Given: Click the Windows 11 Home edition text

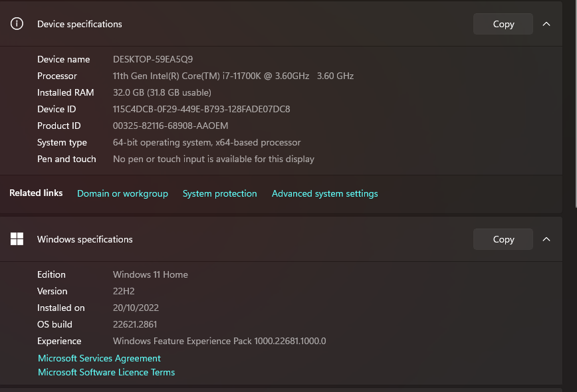Looking at the screenshot, I should (150, 274).
